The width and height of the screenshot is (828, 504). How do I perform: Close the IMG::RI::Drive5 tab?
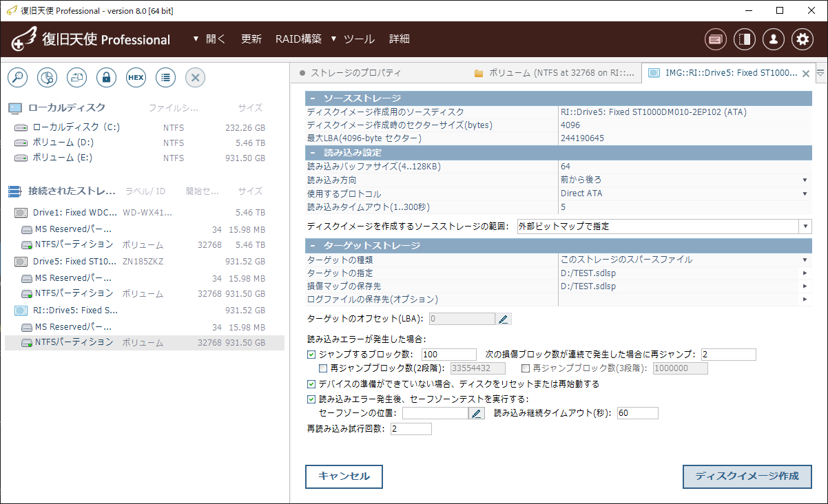pyautogui.click(x=806, y=73)
